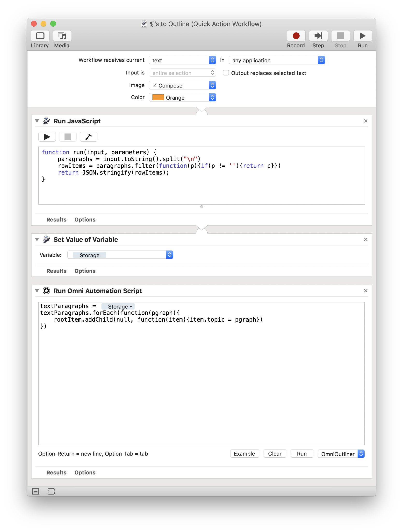
Task: Click the Clear button
Action: click(x=275, y=454)
